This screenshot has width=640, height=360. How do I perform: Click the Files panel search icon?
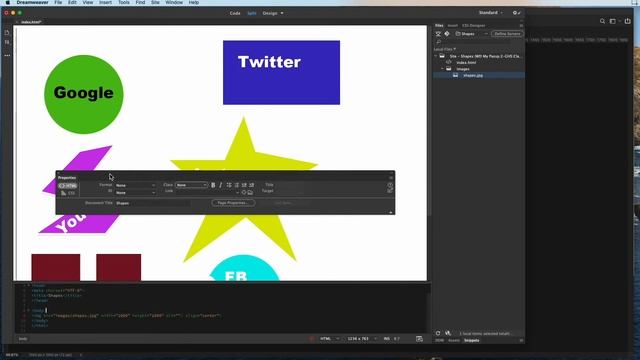[439, 42]
